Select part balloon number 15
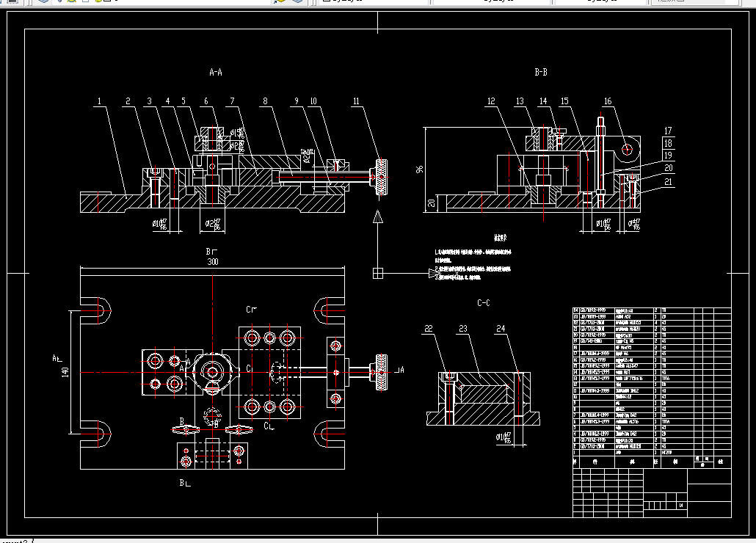756x543 pixels. (x=564, y=101)
